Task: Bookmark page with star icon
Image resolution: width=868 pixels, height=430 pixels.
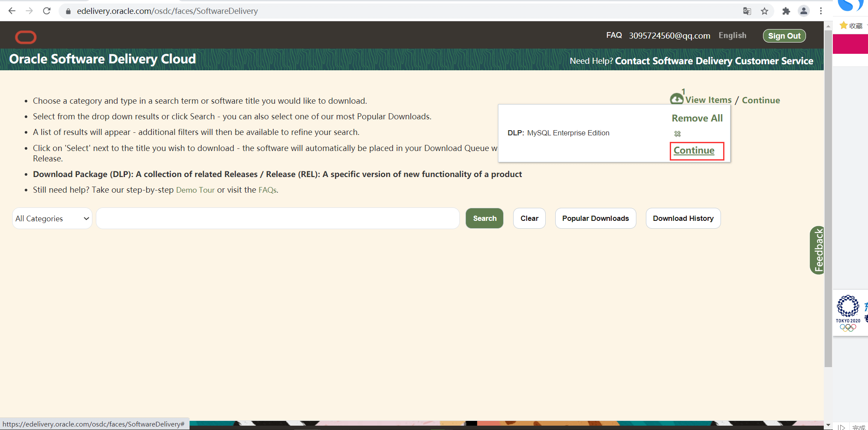Action: coord(764,11)
